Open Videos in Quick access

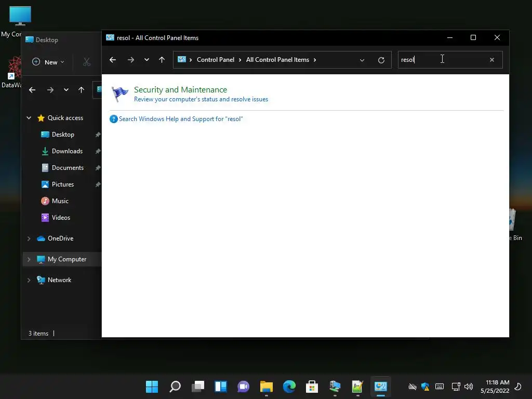pyautogui.click(x=61, y=218)
